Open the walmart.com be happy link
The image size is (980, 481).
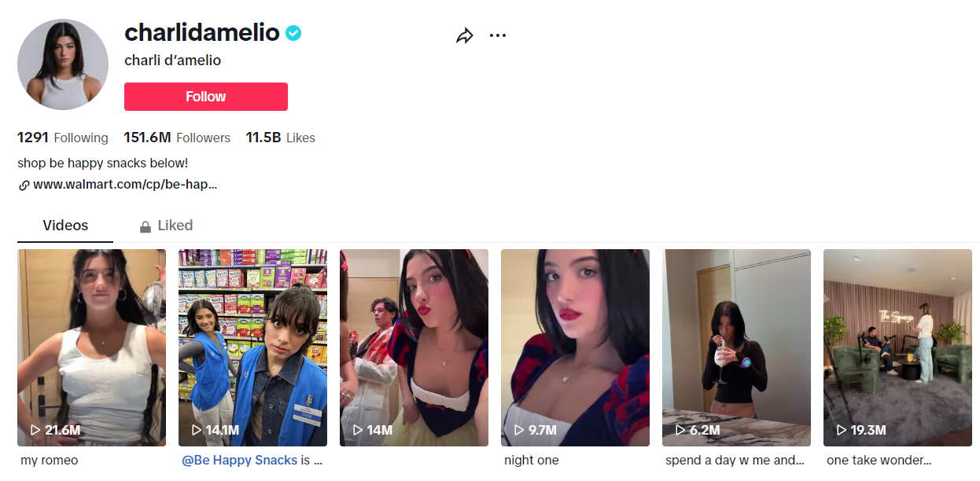(125, 185)
